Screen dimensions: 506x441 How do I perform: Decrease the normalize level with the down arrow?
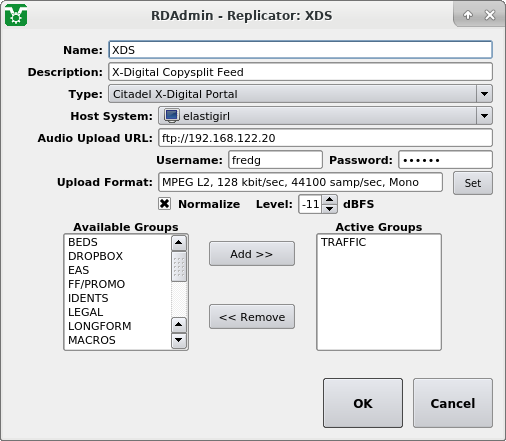point(329,209)
